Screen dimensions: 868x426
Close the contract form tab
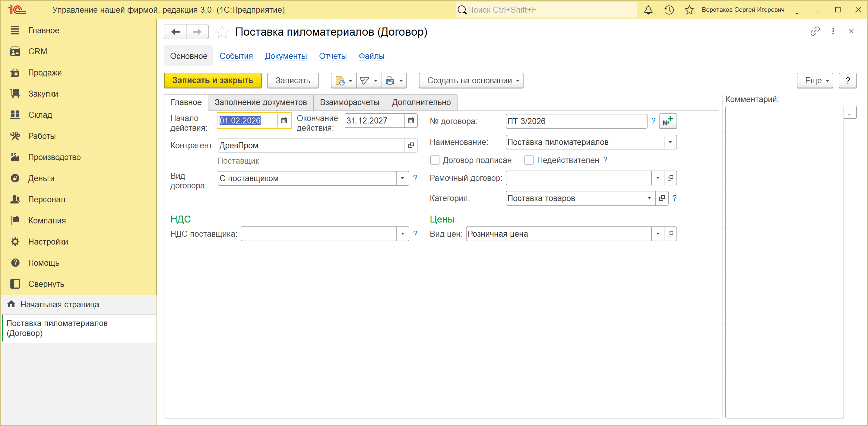point(851,31)
